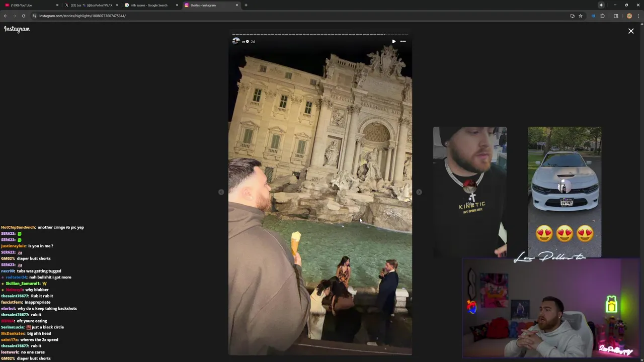
Task: Open the story's three-dot options menu
Action: [403, 41]
